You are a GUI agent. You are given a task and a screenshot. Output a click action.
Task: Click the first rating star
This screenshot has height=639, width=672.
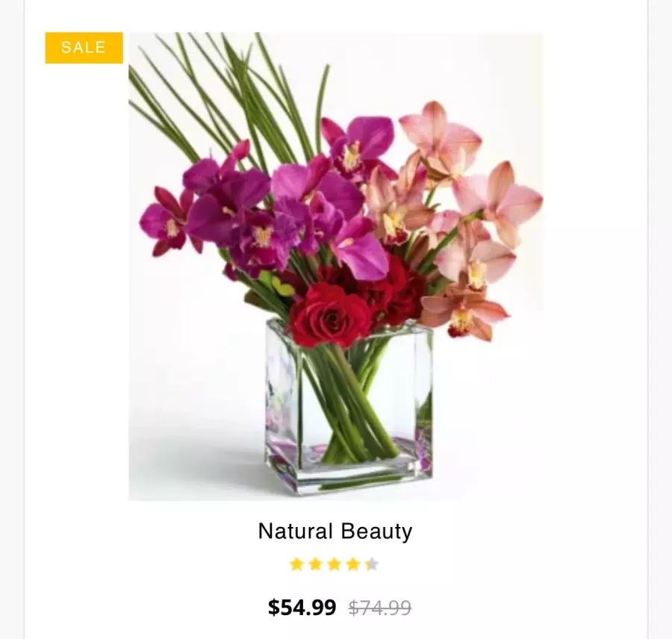tap(296, 564)
